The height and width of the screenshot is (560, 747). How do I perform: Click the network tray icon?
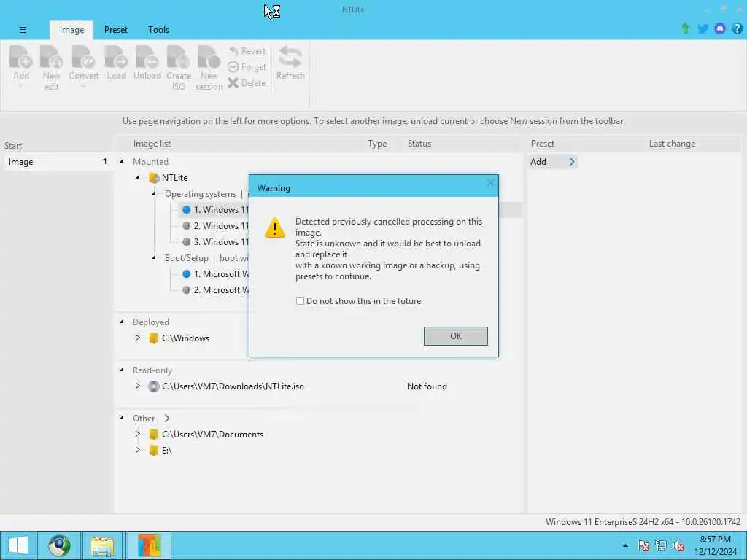tap(661, 545)
